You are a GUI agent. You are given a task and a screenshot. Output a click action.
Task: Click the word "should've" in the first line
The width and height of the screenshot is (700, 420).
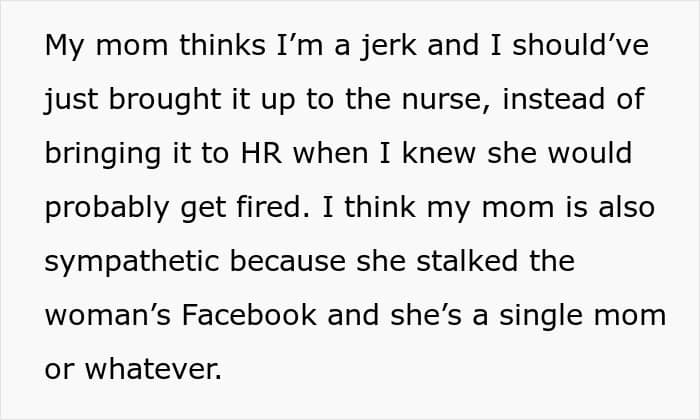[580, 45]
